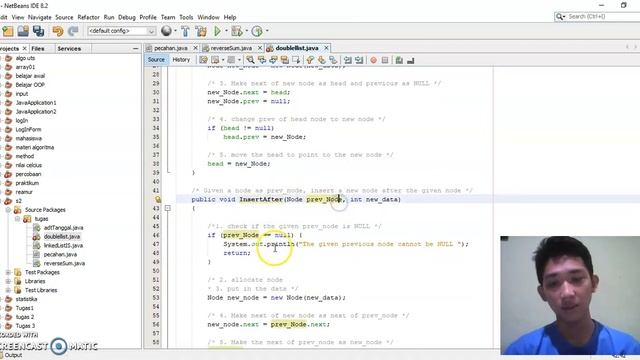Open the Window menu

208,17
